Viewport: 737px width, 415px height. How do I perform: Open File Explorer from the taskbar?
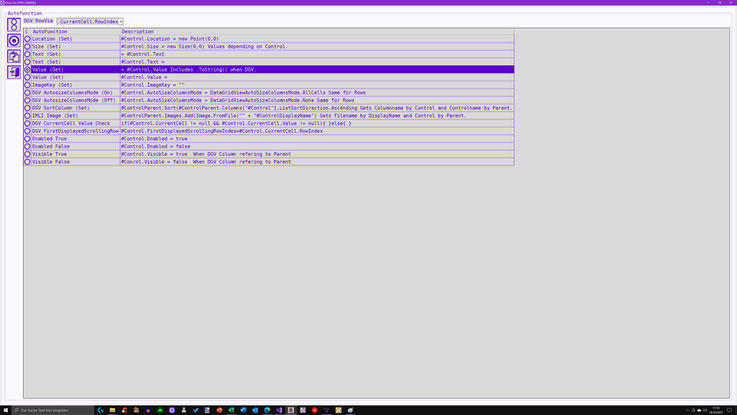(112, 410)
